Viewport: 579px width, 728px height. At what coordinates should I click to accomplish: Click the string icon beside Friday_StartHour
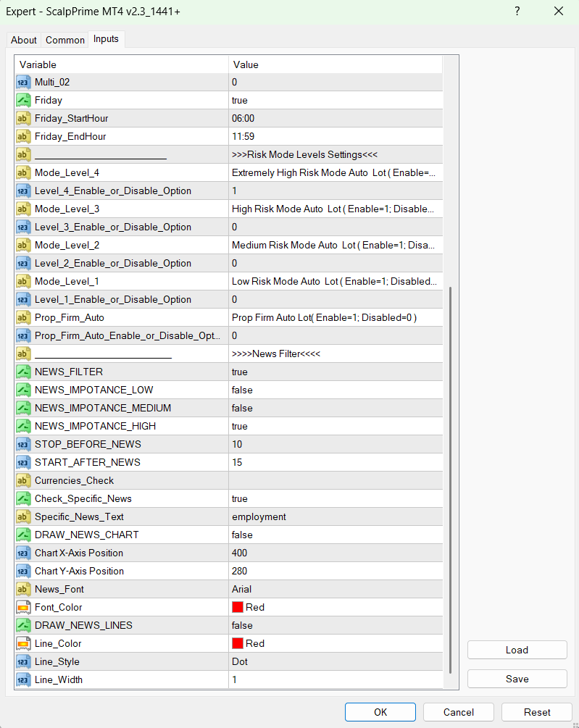click(x=23, y=118)
